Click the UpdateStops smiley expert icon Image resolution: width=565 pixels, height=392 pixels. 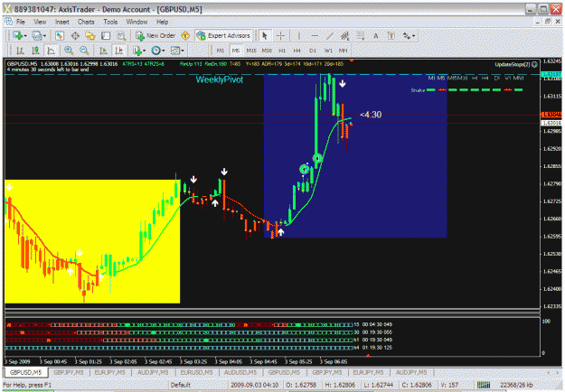tap(534, 64)
